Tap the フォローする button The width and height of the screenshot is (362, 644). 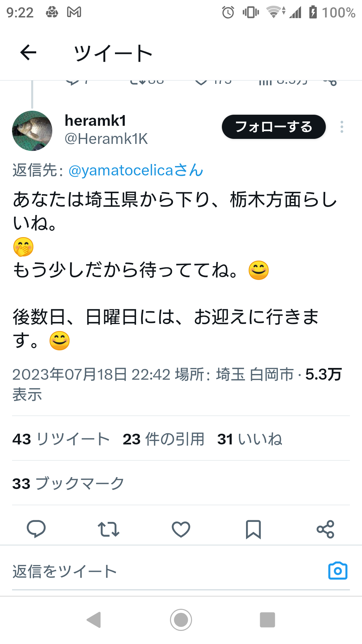click(274, 127)
